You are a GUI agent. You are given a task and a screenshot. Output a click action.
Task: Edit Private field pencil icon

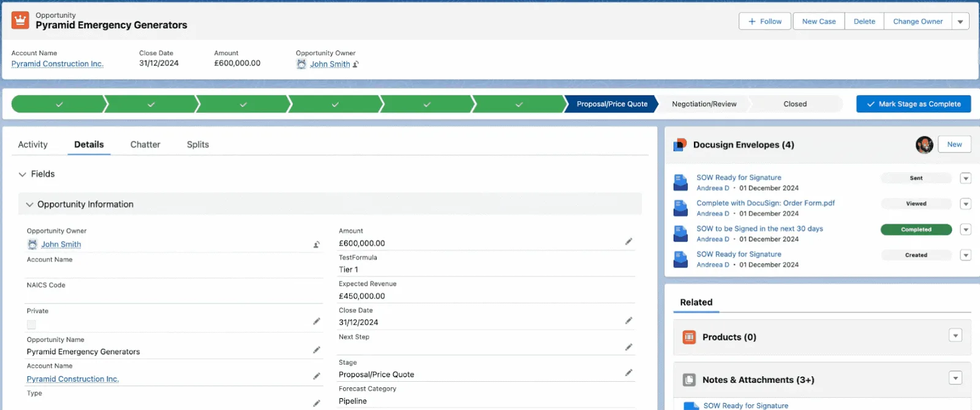[317, 321]
